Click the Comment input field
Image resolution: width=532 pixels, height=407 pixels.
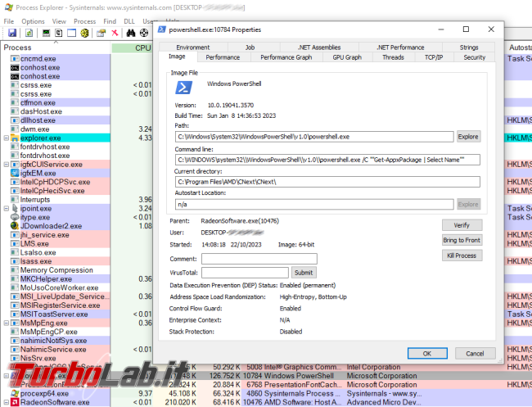click(x=259, y=259)
